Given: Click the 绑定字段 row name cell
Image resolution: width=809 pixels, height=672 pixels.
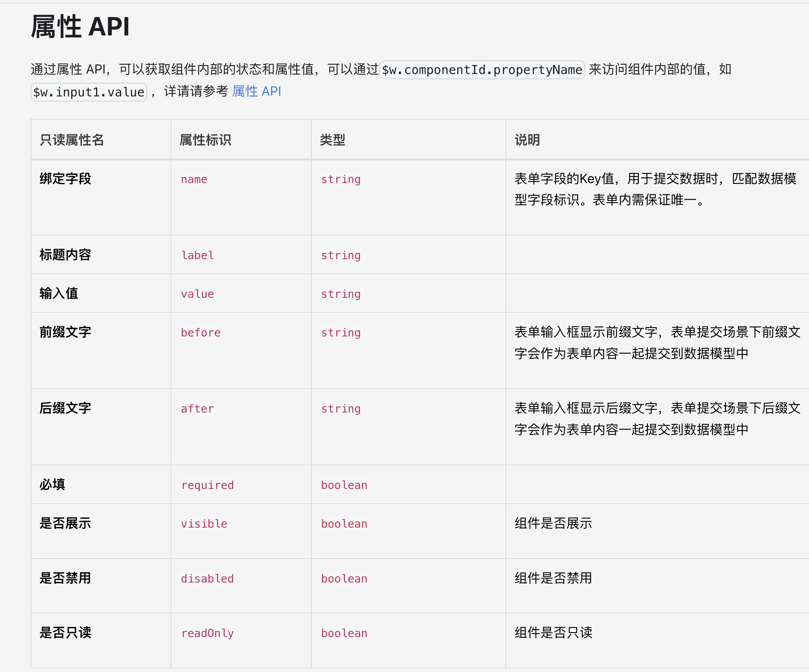Looking at the screenshot, I should click(x=65, y=179).
